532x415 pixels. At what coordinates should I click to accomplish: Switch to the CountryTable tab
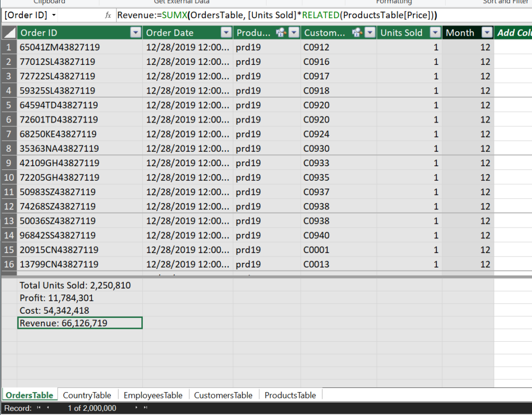click(87, 395)
